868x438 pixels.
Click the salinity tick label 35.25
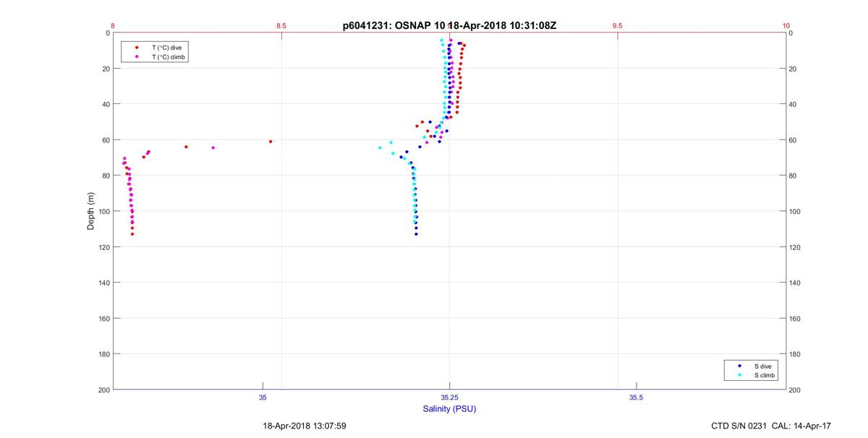tap(449, 397)
